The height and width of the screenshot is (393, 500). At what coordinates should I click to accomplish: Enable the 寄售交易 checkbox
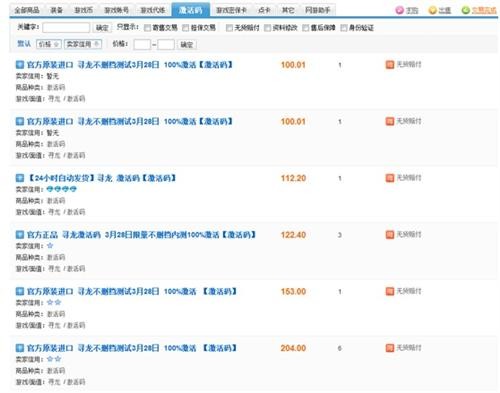(x=147, y=28)
